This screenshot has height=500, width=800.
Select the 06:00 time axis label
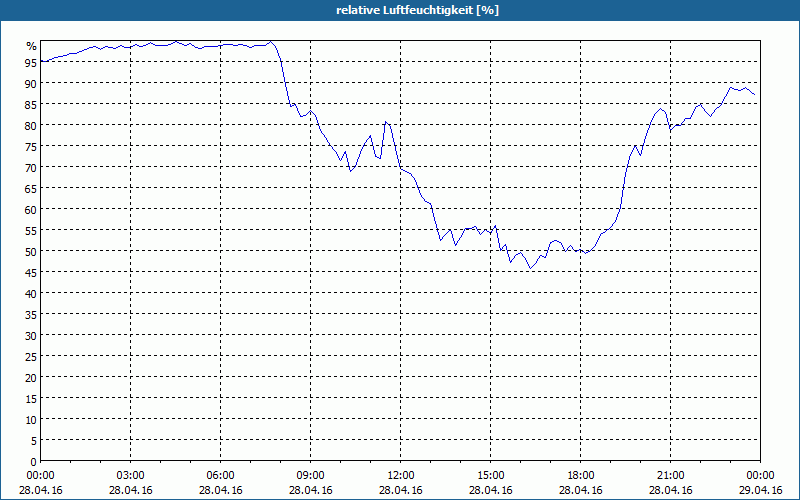[x=220, y=476]
